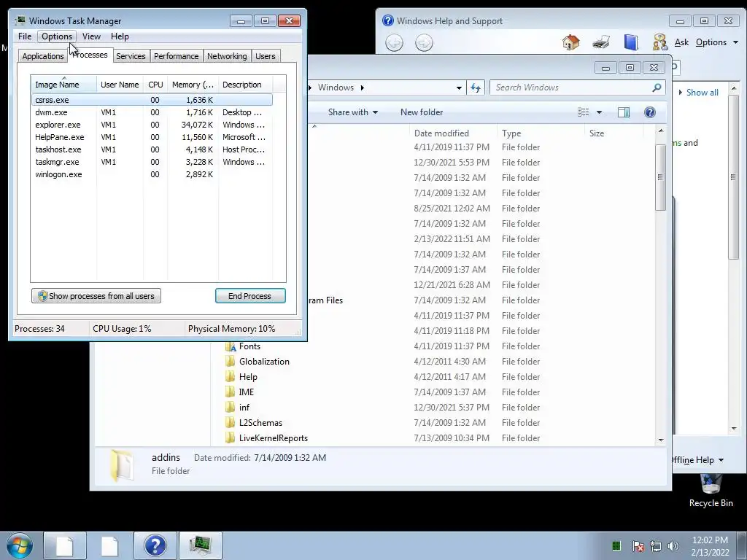Open Share with dropdown in Explorer

(352, 112)
